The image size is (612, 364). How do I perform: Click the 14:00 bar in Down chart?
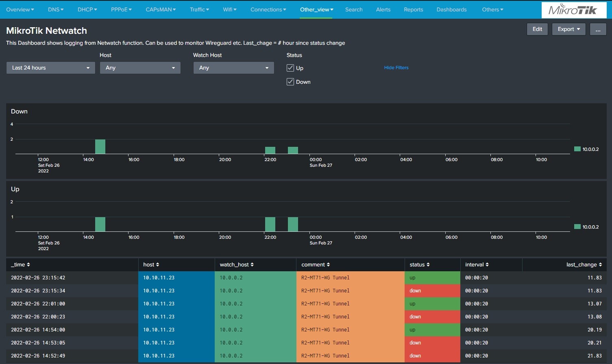(x=100, y=146)
